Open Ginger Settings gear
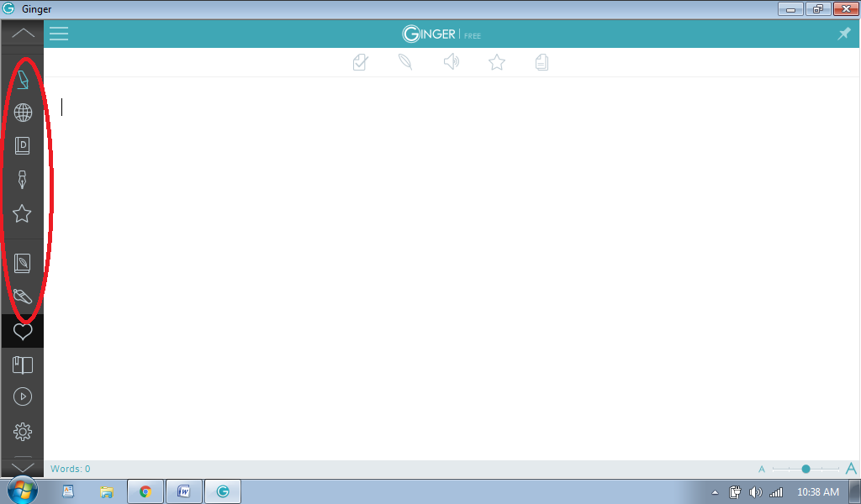861x504 pixels. [x=22, y=432]
